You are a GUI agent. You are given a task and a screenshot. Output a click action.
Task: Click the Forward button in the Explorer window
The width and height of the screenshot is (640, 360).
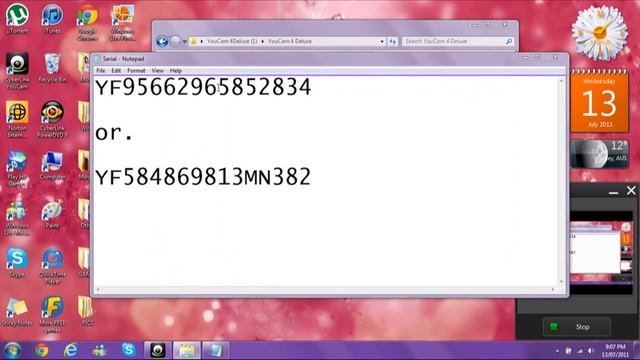click(175, 41)
